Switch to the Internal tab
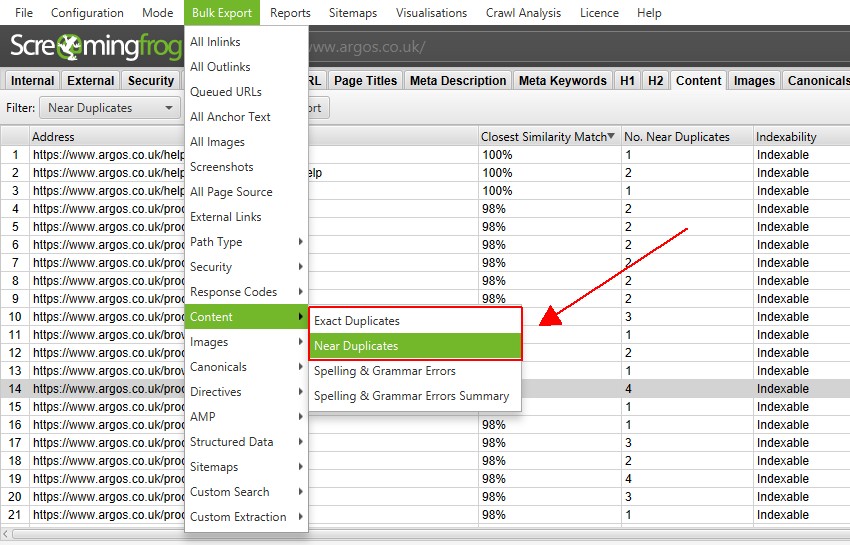Screen dimensions: 850x545 pyautogui.click(x=32, y=80)
